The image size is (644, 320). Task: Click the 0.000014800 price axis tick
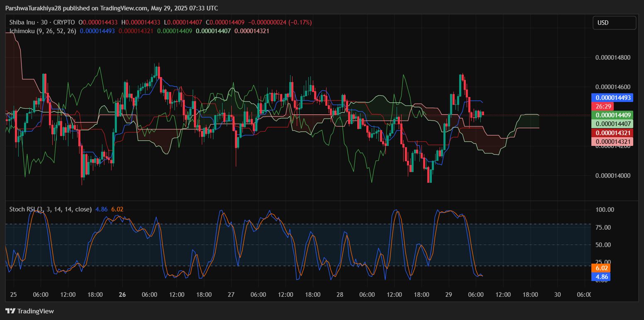point(613,57)
